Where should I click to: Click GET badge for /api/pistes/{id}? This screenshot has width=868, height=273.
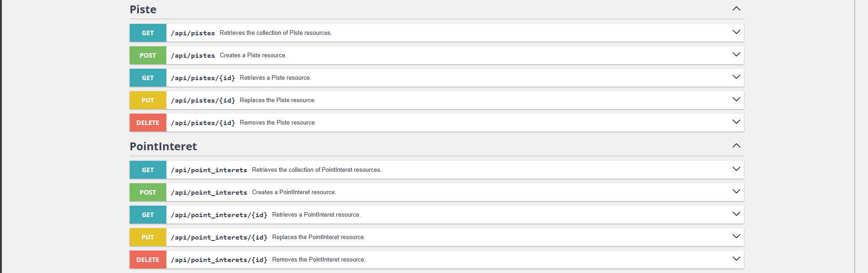point(148,78)
